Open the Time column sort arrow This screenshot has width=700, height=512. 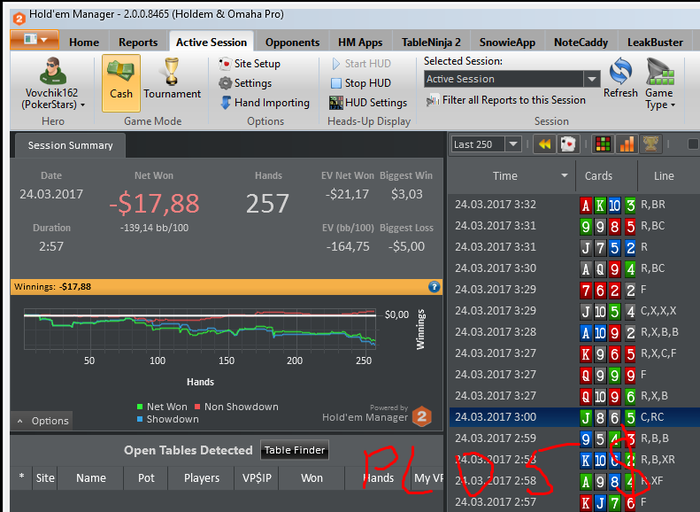564,175
